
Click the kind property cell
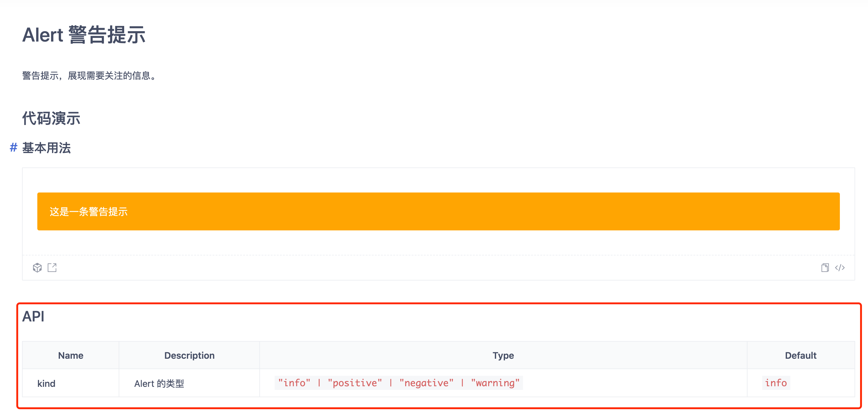point(46,383)
